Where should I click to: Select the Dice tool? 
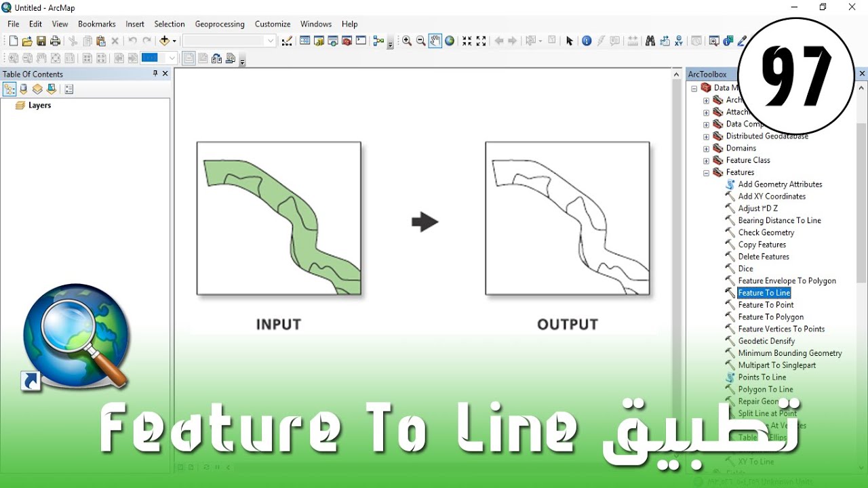click(x=746, y=269)
